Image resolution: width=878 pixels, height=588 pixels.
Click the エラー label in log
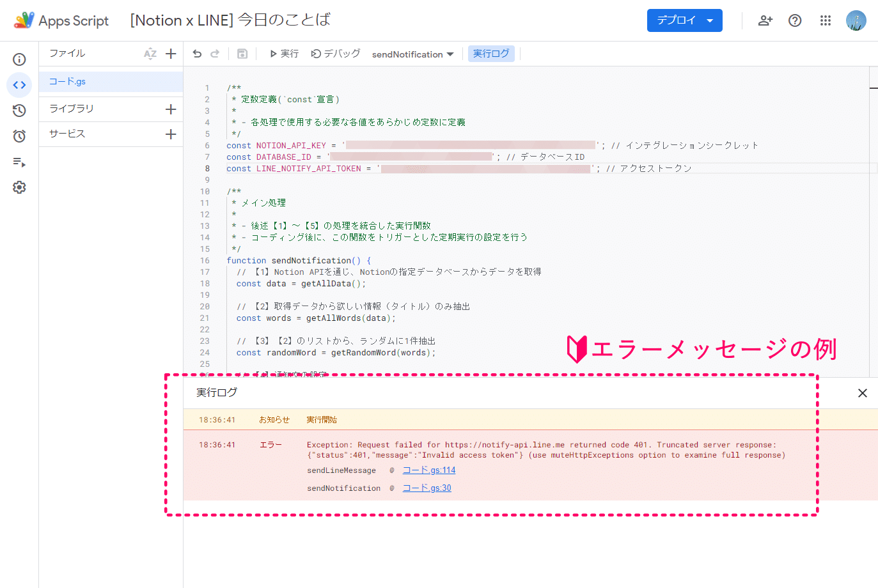(x=270, y=445)
